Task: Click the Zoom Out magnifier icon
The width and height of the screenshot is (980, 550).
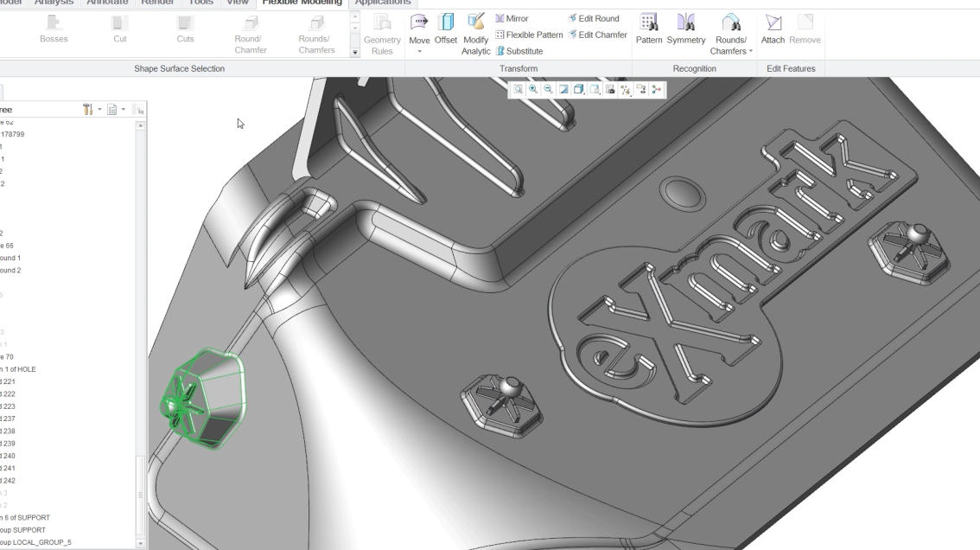Action: tap(548, 89)
